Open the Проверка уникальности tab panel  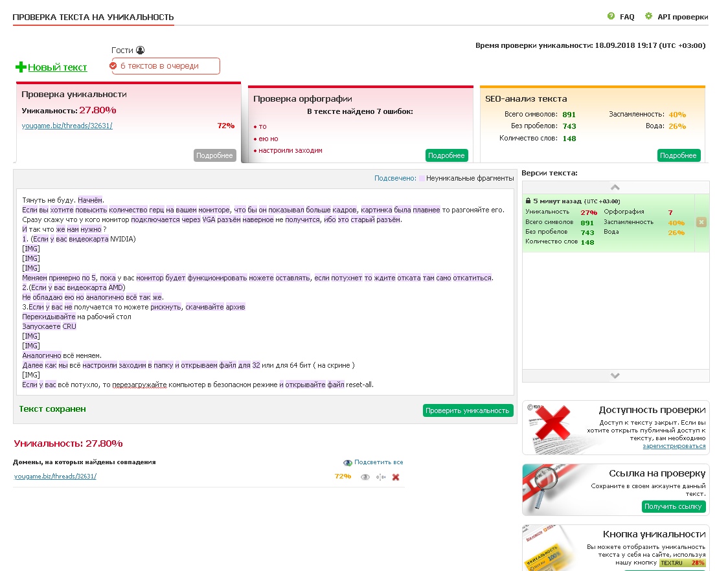[x=74, y=95]
